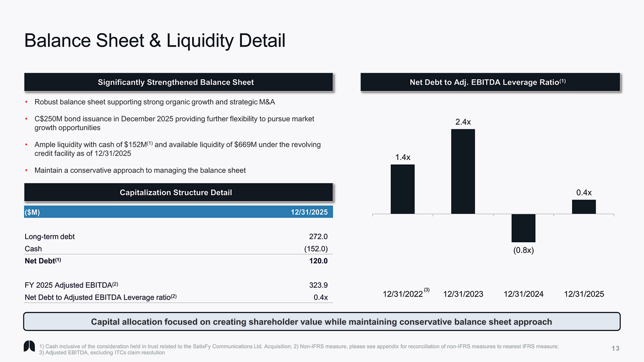Select the Ample liquidity bullet point text
Image resolution: width=644 pixels, height=362 pixels.
(x=177, y=149)
